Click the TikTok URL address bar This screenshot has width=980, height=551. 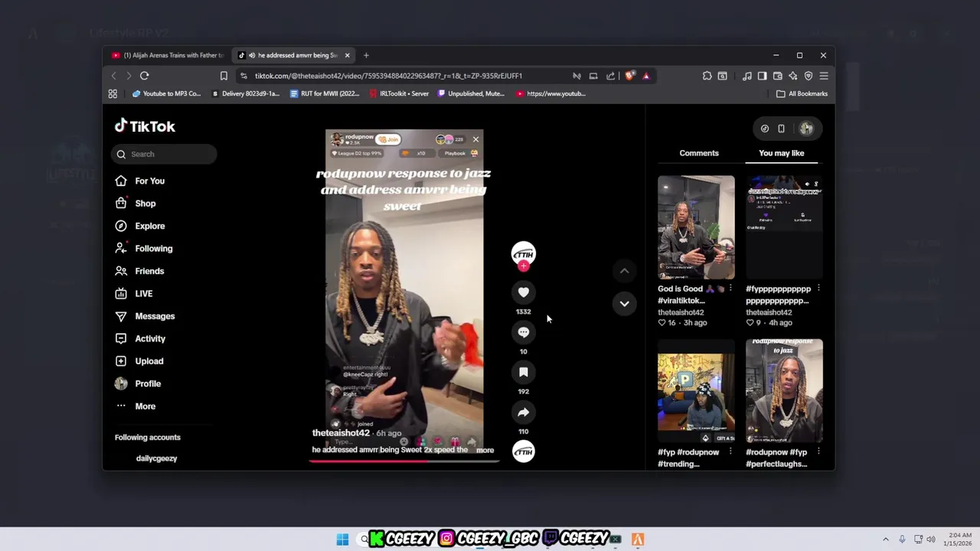point(388,76)
